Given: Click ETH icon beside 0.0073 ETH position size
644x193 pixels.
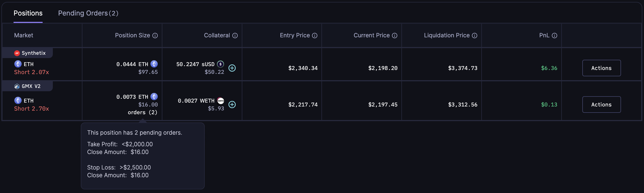Looking at the screenshot, I should coord(154,97).
